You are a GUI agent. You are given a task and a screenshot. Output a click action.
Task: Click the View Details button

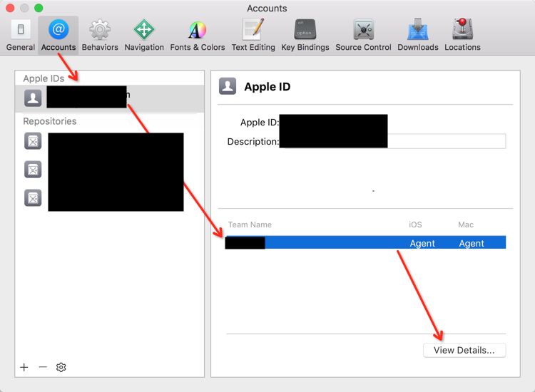[x=464, y=350]
